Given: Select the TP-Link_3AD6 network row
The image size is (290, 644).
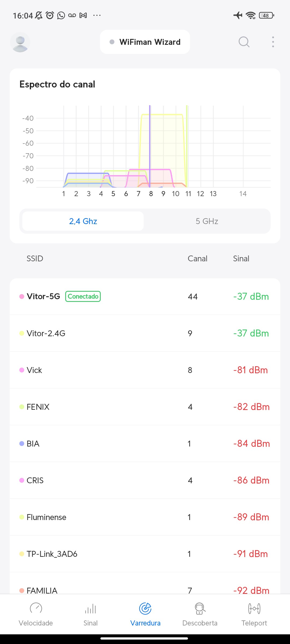Looking at the screenshot, I should coord(145,554).
